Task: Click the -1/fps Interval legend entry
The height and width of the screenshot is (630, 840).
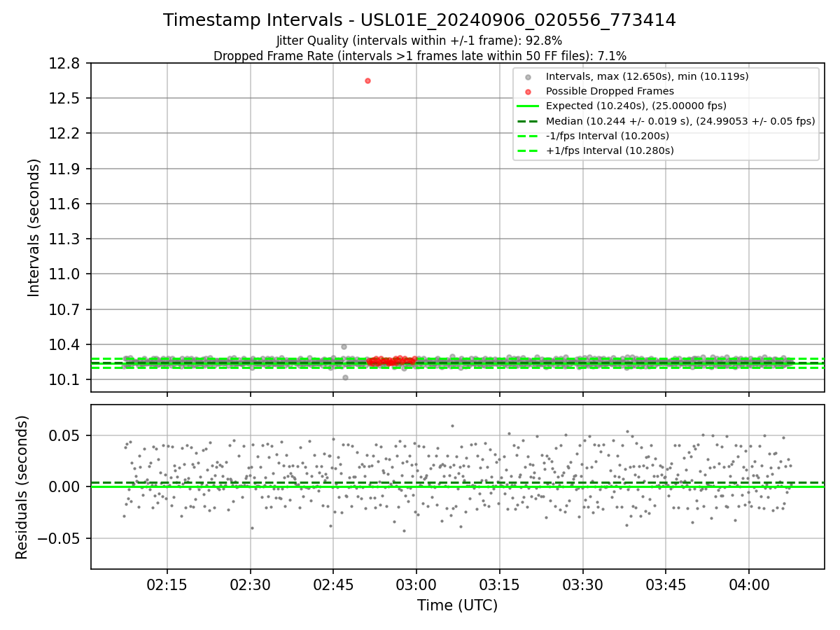Action: coord(593,136)
